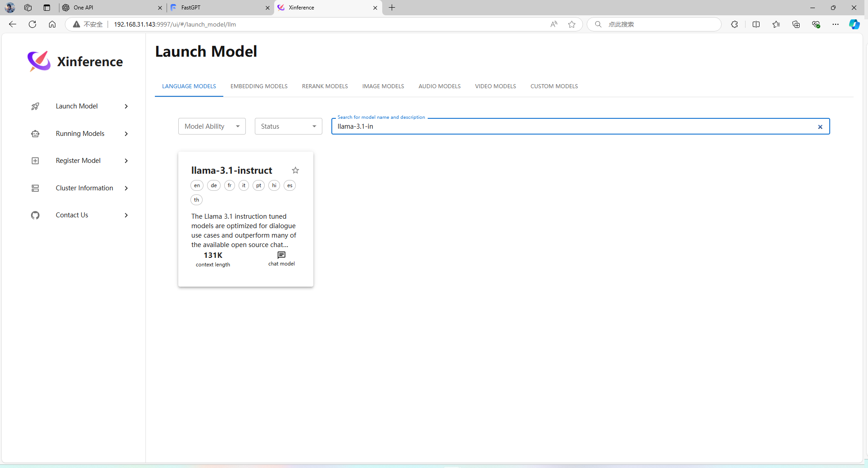
Task: Refresh the page with the reload icon
Action: [32, 24]
